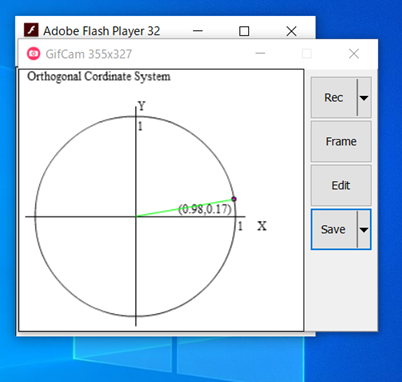Close the GifCam window
This screenshot has width=402, height=382.
point(354,53)
